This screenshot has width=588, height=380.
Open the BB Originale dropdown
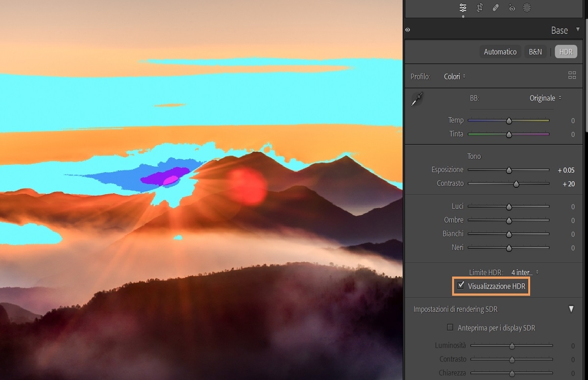pos(544,98)
